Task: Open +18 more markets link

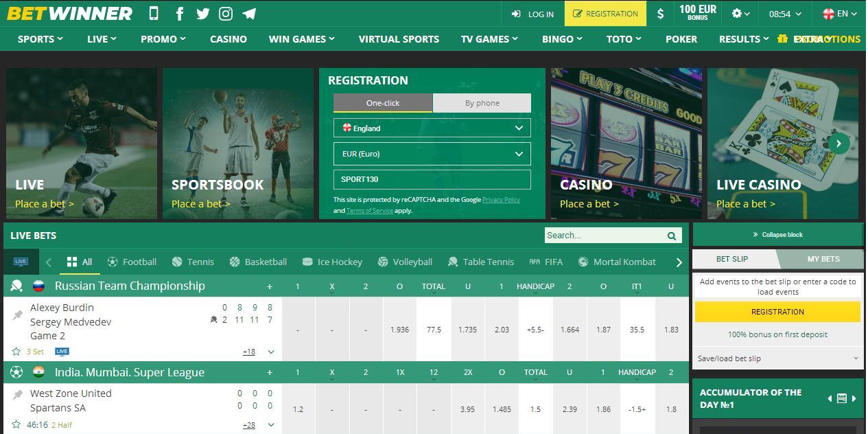Action: pos(248,352)
